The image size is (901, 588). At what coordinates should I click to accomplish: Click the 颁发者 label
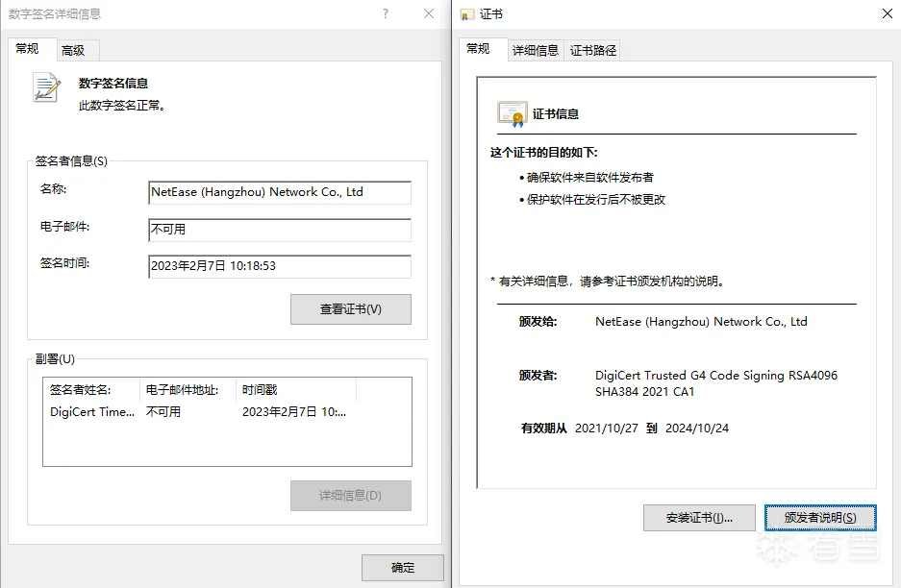click(538, 376)
